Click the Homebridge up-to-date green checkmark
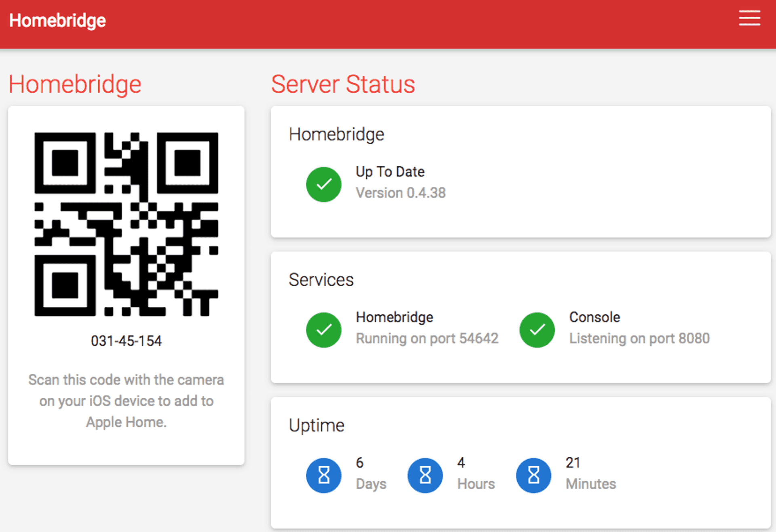The width and height of the screenshot is (776, 532). [323, 184]
